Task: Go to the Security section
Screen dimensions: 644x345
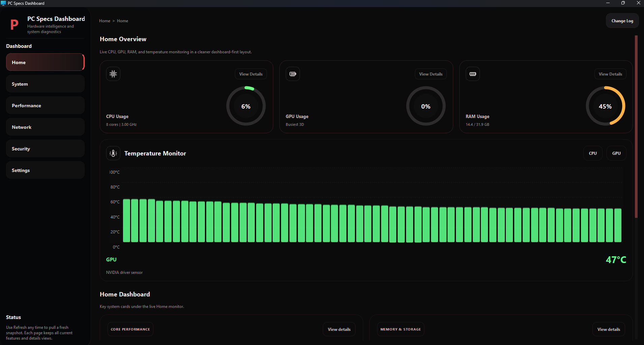Action: 45,148
